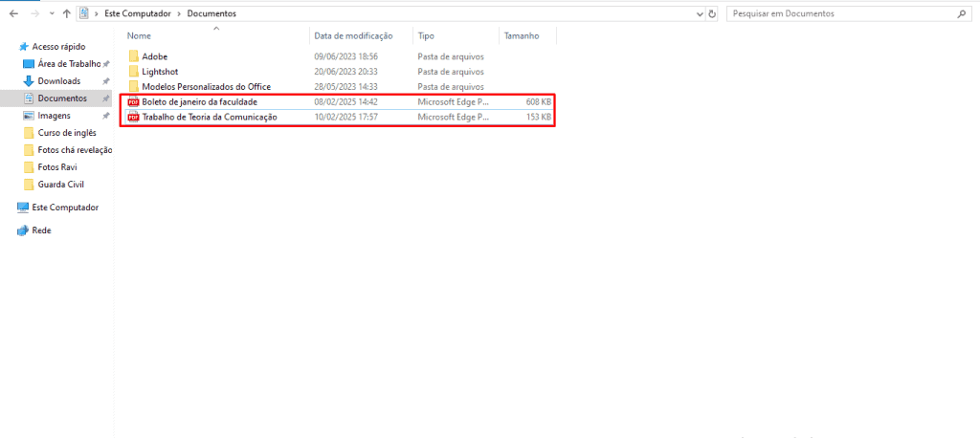The height and width of the screenshot is (438, 980).
Task: Click the Área de Trabalho icon
Action: (28, 64)
